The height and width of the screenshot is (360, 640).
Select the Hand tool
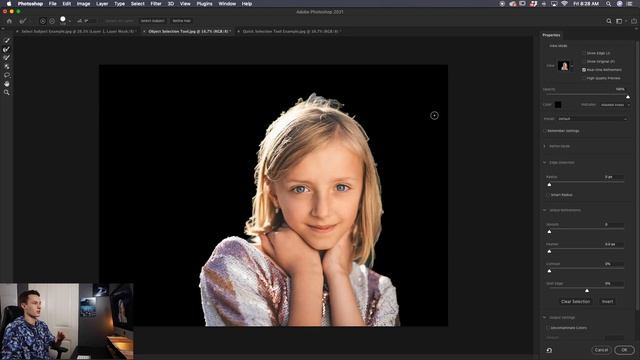click(x=7, y=84)
